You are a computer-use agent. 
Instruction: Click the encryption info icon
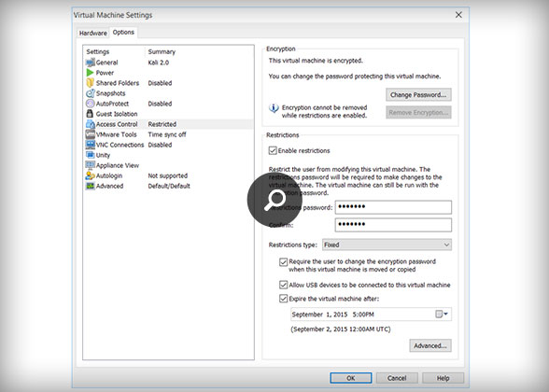click(x=274, y=108)
